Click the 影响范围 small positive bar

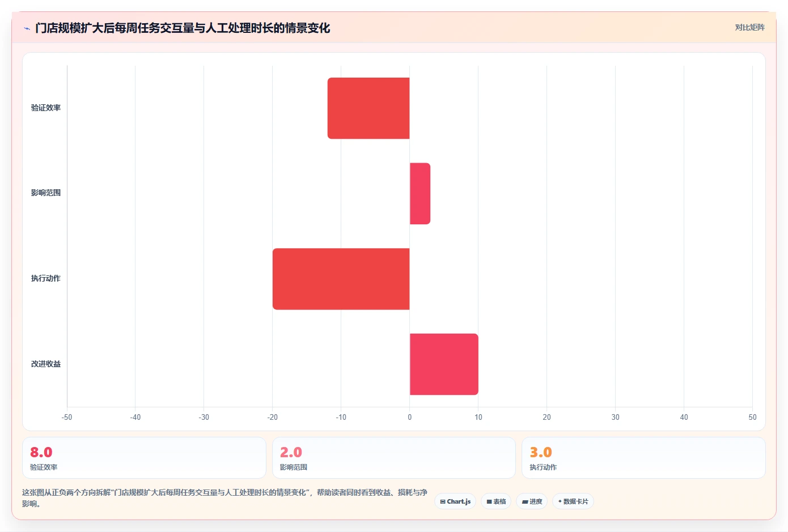coord(420,194)
